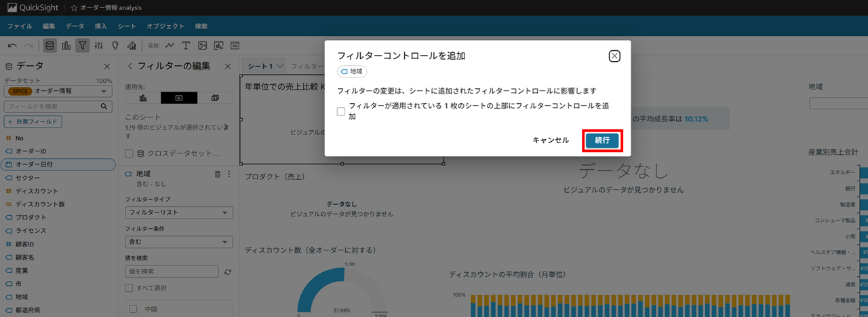Viewport: 868px width, 317px height.
Task: Click the redo arrow in the toolbar
Action: tap(28, 45)
